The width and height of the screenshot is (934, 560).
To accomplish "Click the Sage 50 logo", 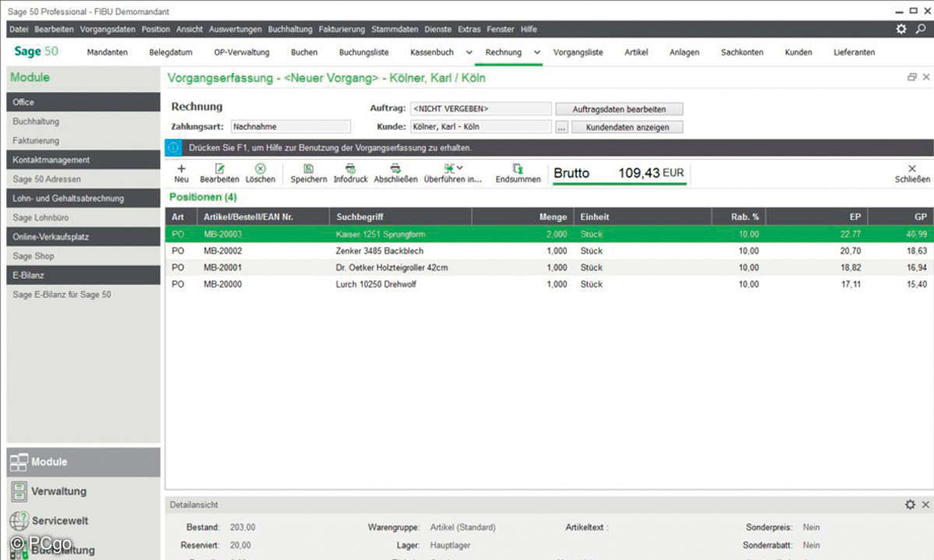I will [x=37, y=51].
